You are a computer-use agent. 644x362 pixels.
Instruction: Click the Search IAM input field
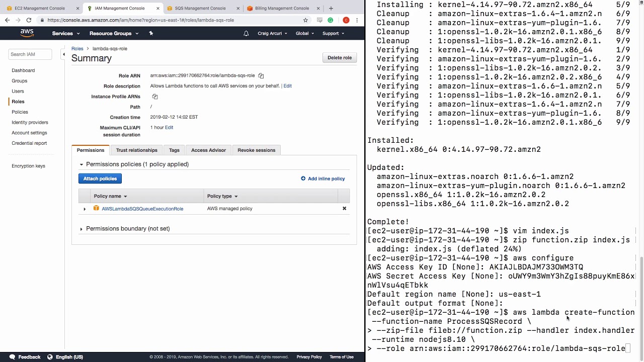[x=30, y=54]
